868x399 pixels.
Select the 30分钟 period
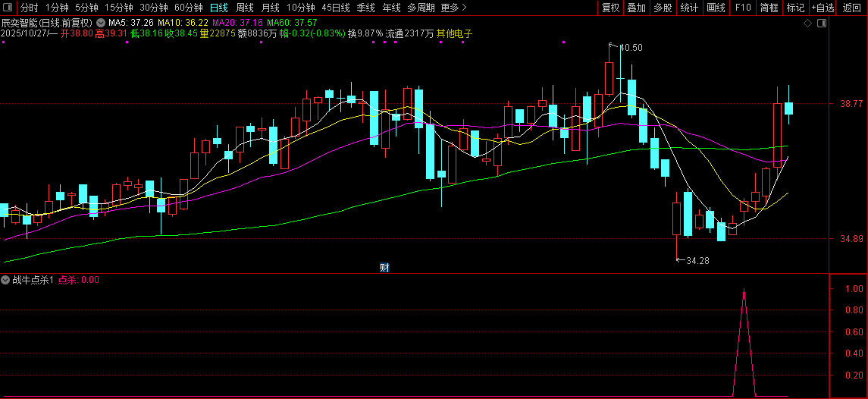coord(153,8)
